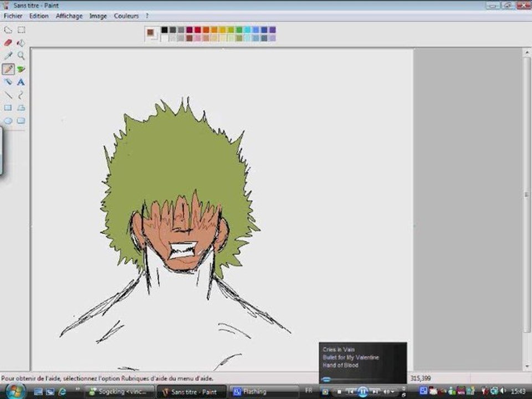Click the vertical scrollbar thumb

pos(526,194)
